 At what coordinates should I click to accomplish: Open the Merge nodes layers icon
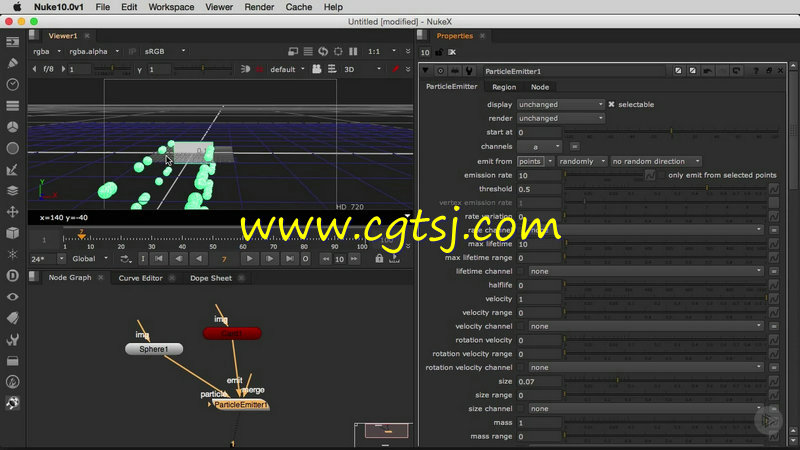[13, 190]
